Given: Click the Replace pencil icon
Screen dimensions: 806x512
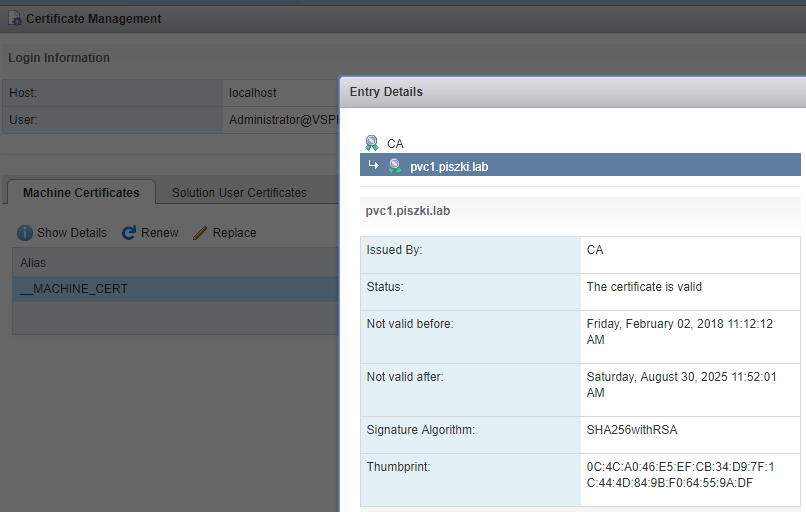Looking at the screenshot, I should 200,233.
